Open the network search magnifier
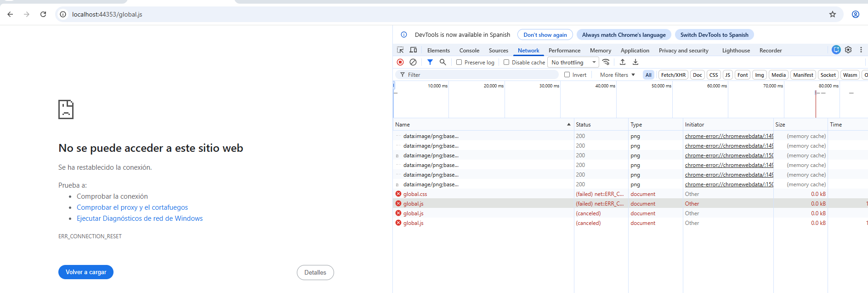This screenshot has width=868, height=293. [443, 62]
